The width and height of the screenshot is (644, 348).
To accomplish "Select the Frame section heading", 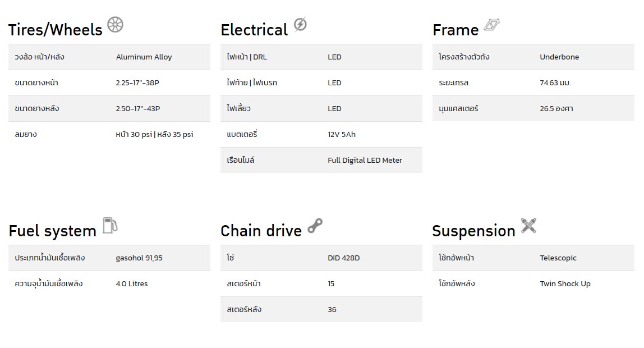I will pos(456,30).
